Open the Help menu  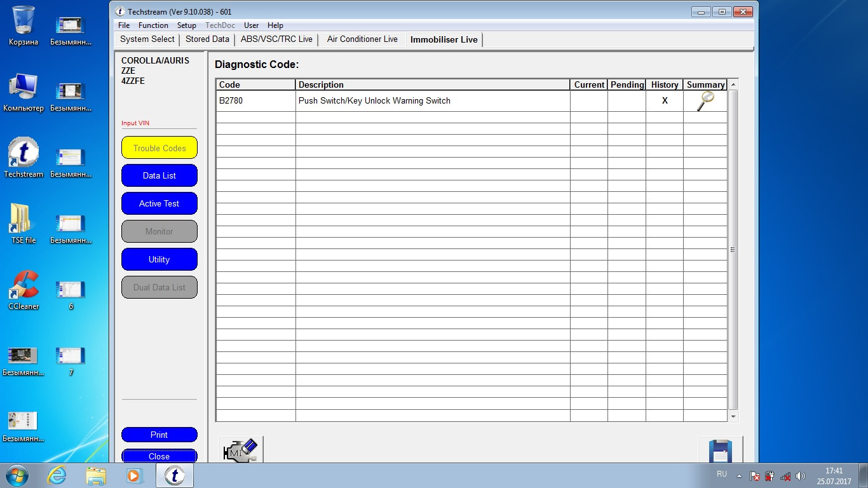click(275, 25)
